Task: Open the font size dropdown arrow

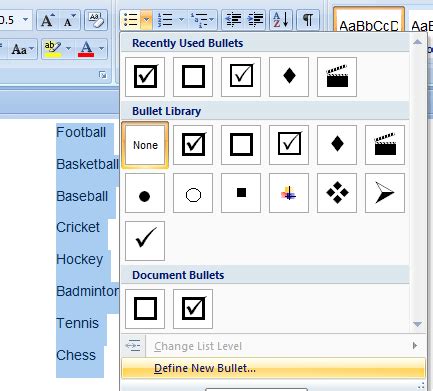Action: [x=25, y=20]
